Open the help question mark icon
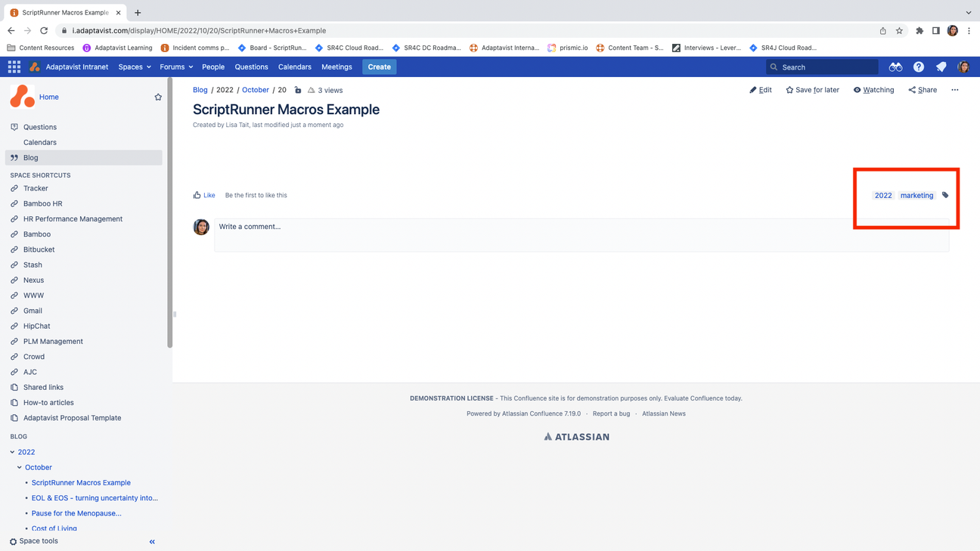 tap(918, 67)
